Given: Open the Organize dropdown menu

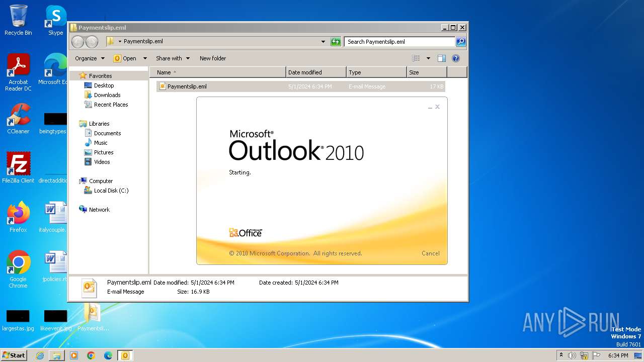Looking at the screenshot, I should click(x=90, y=58).
